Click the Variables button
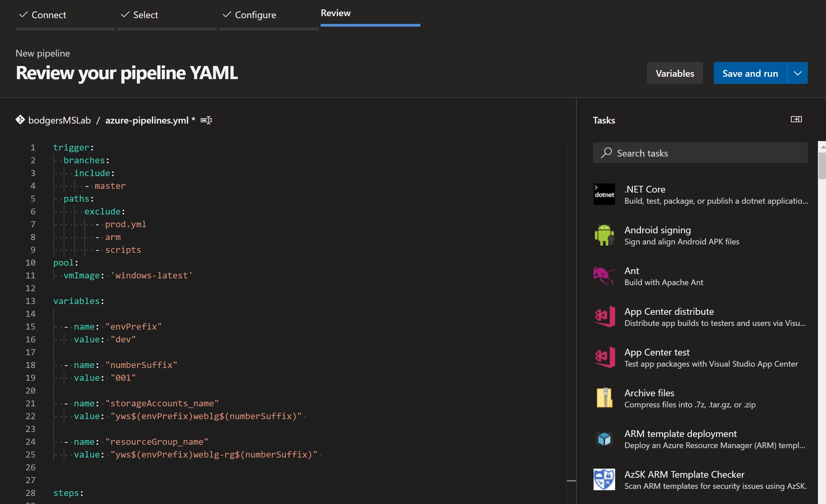The image size is (826, 504). click(674, 72)
